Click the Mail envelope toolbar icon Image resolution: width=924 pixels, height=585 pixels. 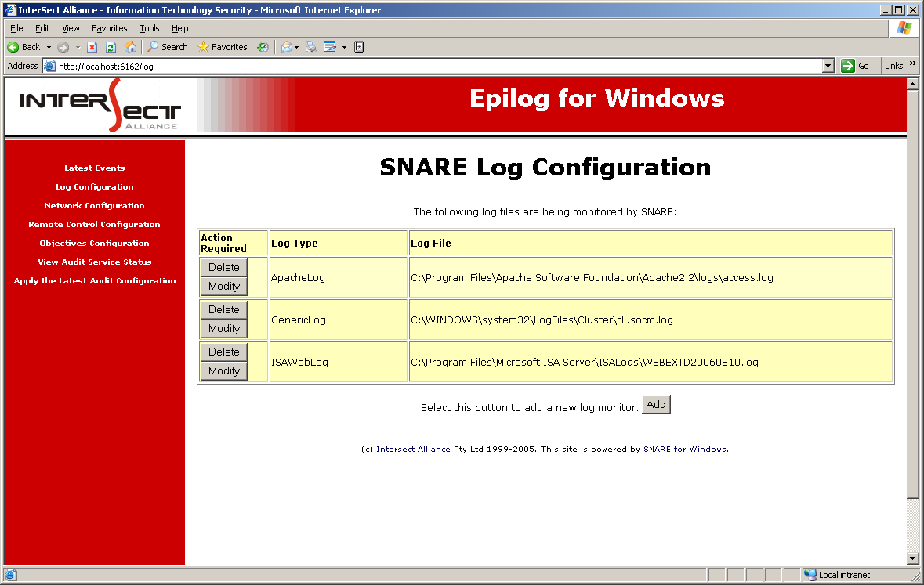286,47
